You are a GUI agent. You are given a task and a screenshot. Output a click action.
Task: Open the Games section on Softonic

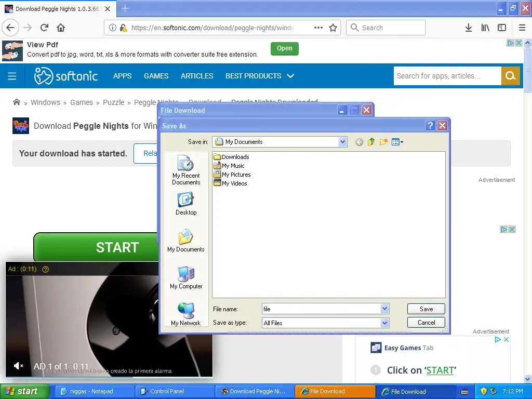coord(156,76)
